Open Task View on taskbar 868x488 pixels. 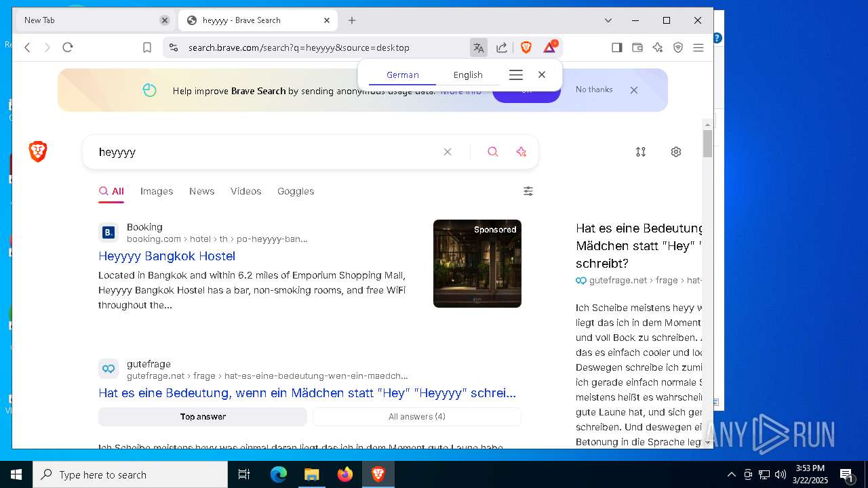pyautogui.click(x=244, y=474)
